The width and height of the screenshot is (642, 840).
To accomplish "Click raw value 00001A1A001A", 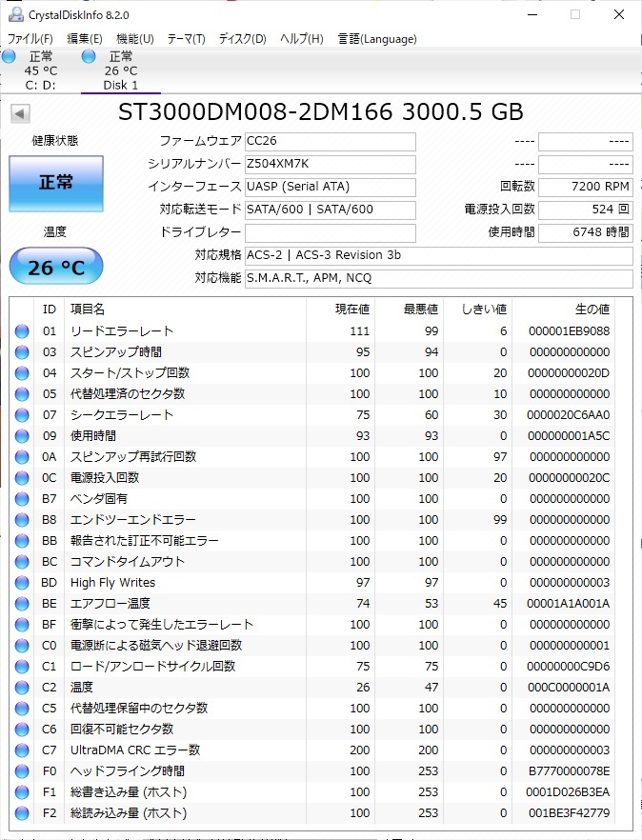I will coord(568,604).
